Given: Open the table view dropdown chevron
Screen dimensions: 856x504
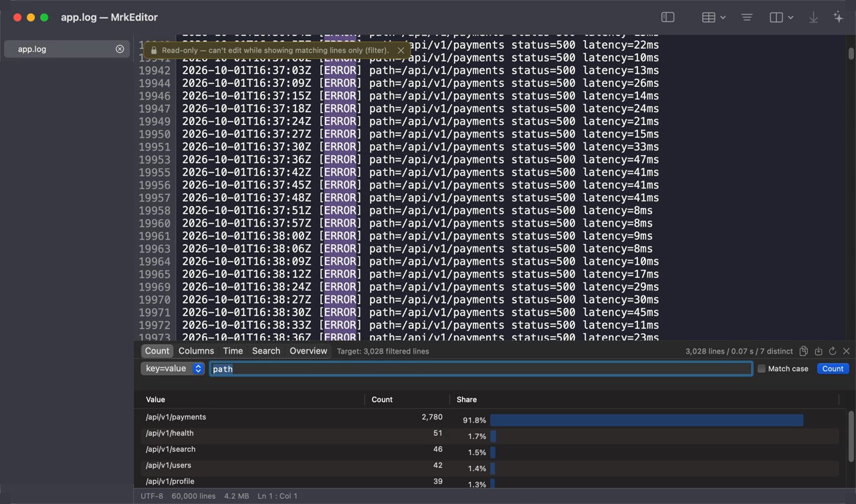Looking at the screenshot, I should point(723,17).
